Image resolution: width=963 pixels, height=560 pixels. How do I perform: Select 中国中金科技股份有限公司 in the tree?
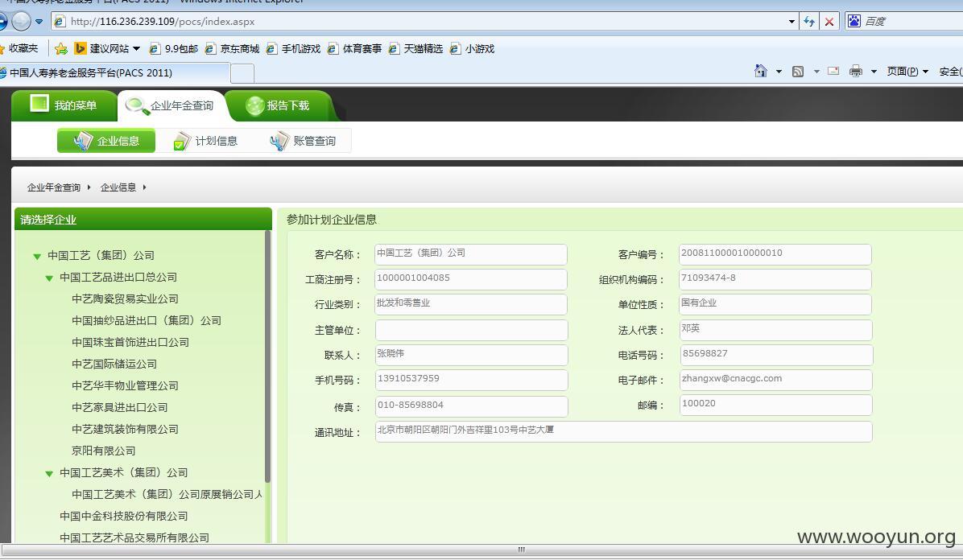123,517
